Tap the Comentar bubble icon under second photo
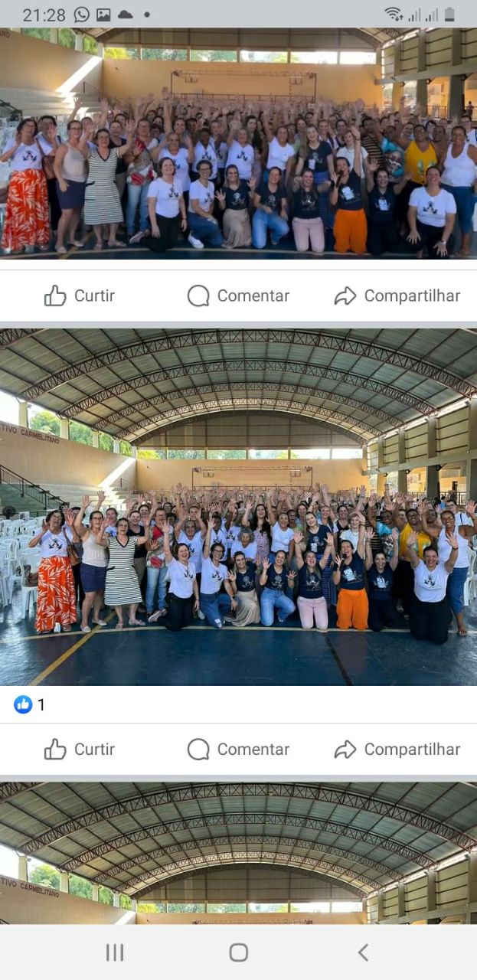The image size is (477, 980). [198, 749]
